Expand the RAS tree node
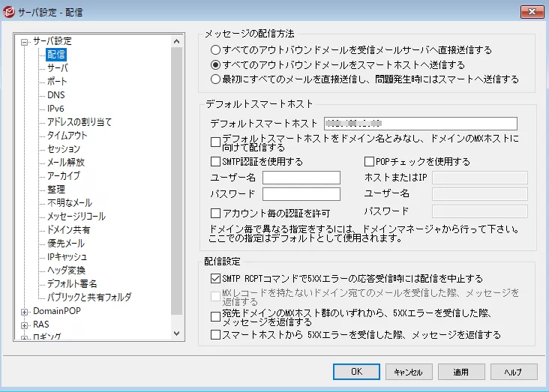Screen dimensions: 549x392 coord(25,325)
